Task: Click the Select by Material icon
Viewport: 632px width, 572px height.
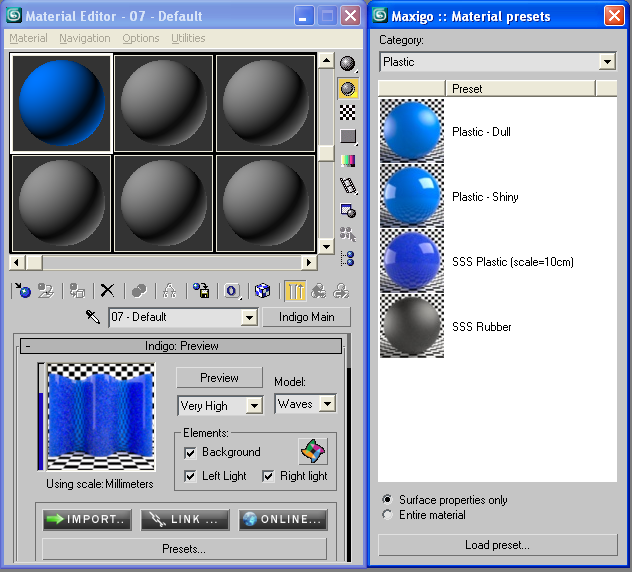Action: click(x=348, y=234)
